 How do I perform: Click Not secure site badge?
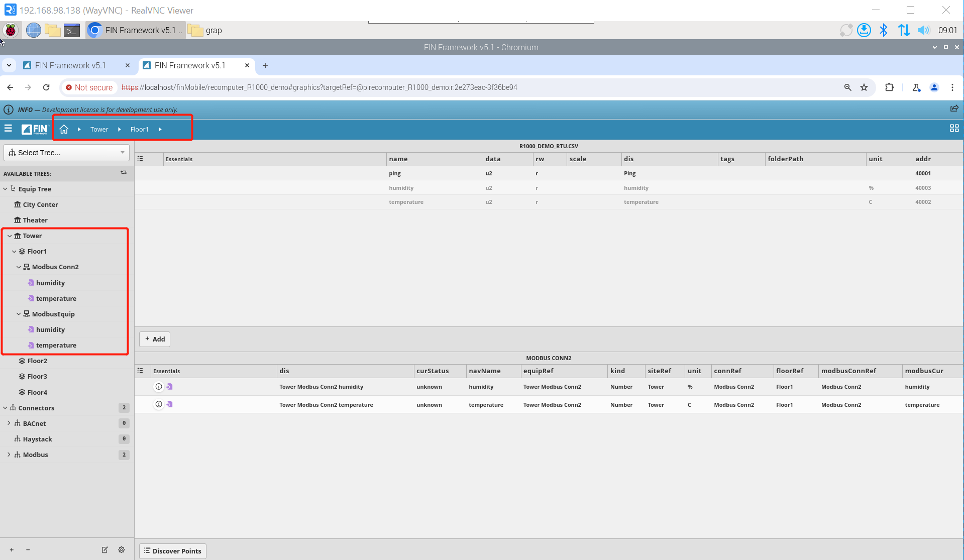coord(89,87)
